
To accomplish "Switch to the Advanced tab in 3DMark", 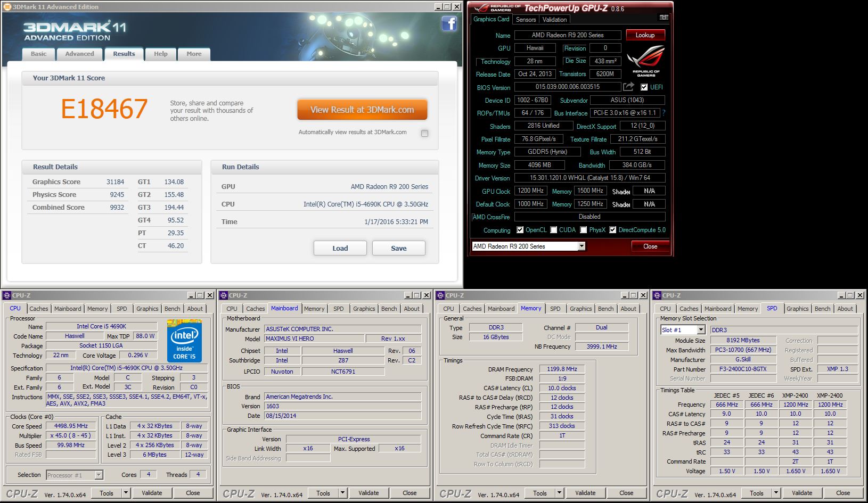I will pyautogui.click(x=80, y=54).
